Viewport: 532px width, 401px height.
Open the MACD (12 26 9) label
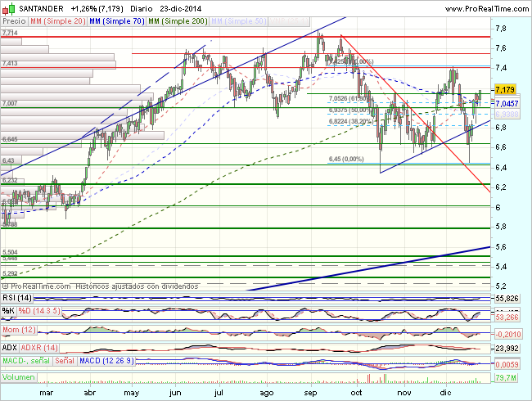coord(108,361)
